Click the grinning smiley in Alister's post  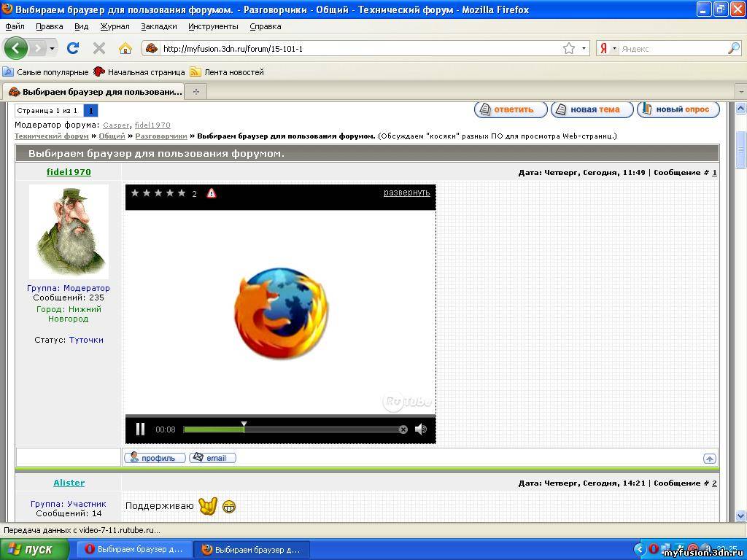tap(228, 507)
